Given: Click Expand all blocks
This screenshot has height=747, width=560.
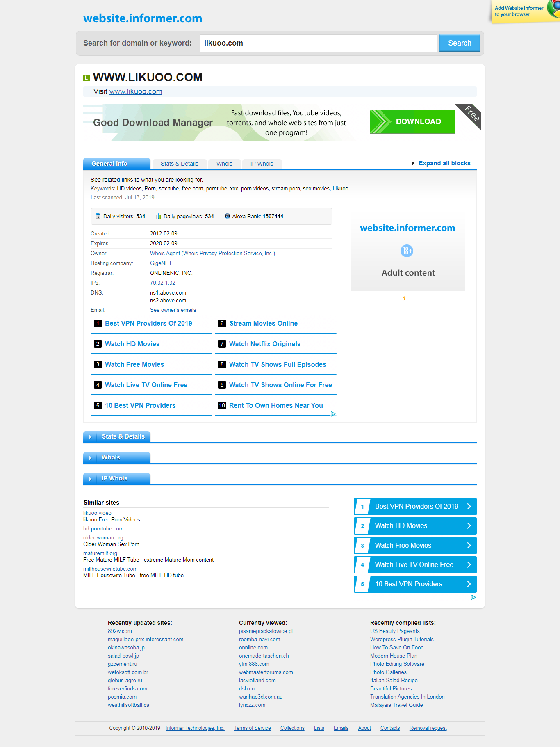Looking at the screenshot, I should pos(444,163).
